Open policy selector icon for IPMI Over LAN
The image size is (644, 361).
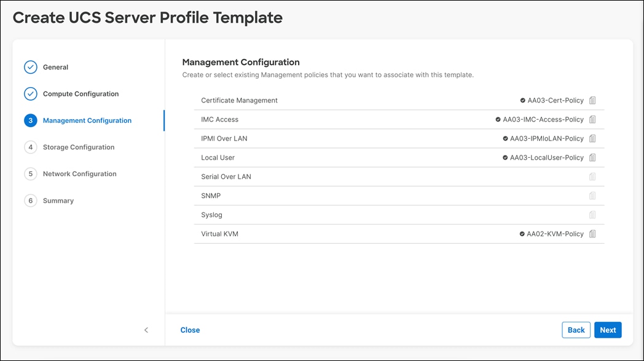click(x=592, y=138)
